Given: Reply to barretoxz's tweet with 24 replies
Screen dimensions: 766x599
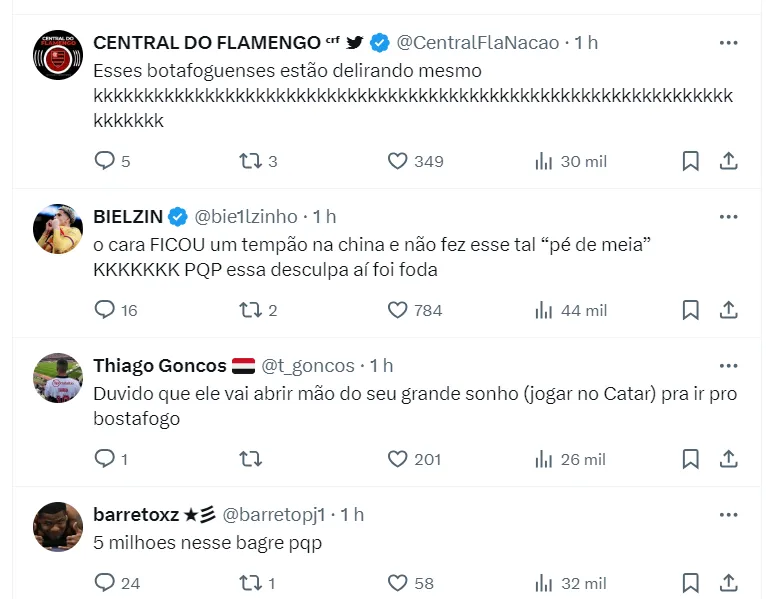Looking at the screenshot, I should [x=105, y=583].
